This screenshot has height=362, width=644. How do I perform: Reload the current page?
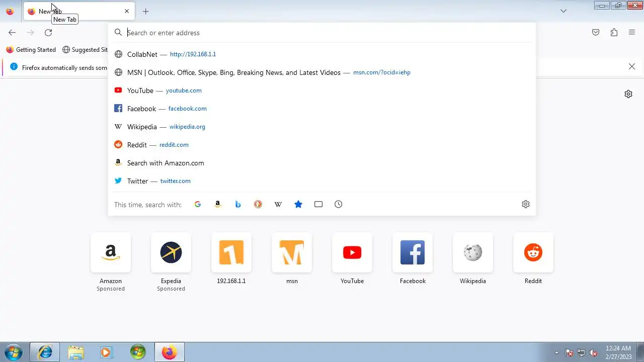click(48, 33)
